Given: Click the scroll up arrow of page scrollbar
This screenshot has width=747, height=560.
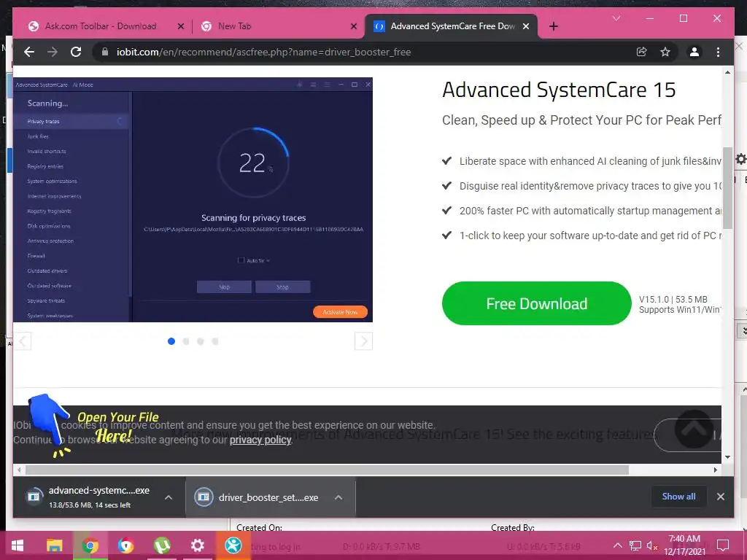Looking at the screenshot, I should (x=727, y=72).
